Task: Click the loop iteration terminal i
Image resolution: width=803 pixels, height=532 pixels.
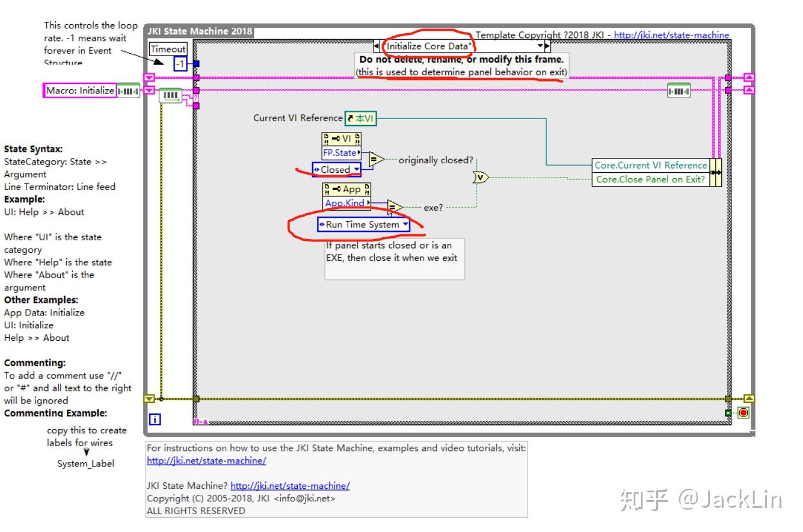Action: pyautogui.click(x=155, y=420)
